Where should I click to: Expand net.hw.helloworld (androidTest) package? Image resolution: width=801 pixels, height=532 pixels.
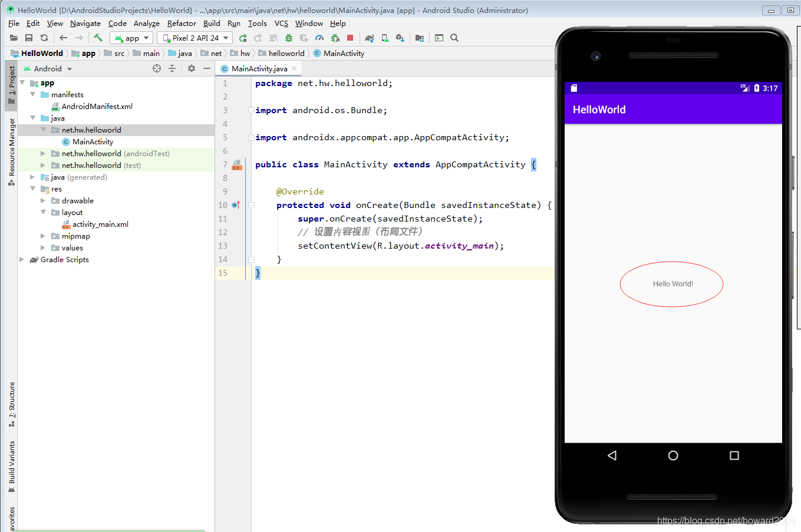[x=43, y=153]
